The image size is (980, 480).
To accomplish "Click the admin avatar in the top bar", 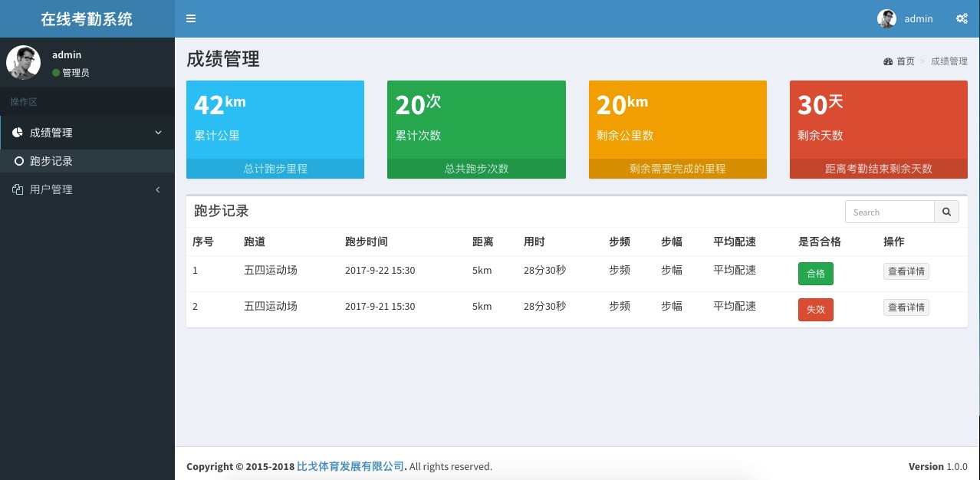I will pos(886,18).
